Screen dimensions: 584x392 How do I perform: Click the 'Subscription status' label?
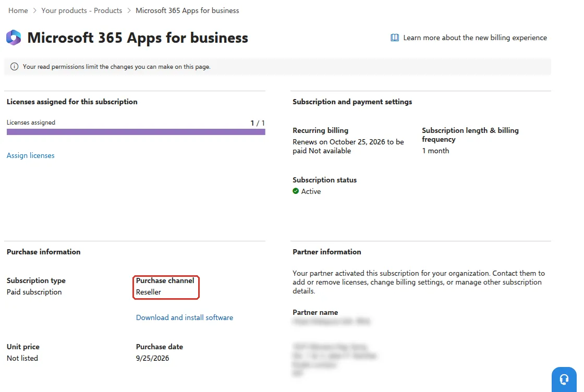click(x=324, y=180)
